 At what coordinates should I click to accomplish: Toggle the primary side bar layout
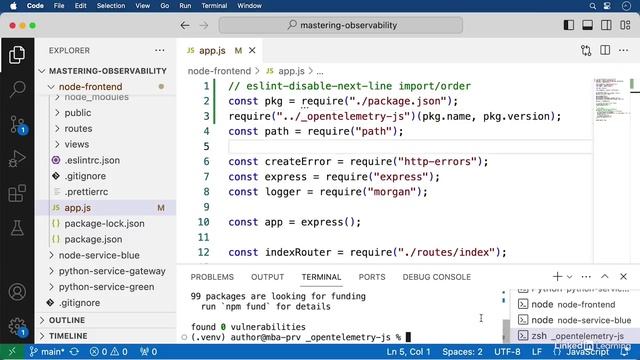(x=569, y=25)
